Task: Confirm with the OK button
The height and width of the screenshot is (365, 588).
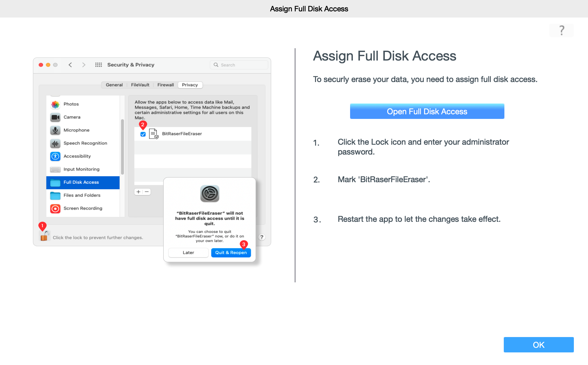Action: pyautogui.click(x=539, y=345)
